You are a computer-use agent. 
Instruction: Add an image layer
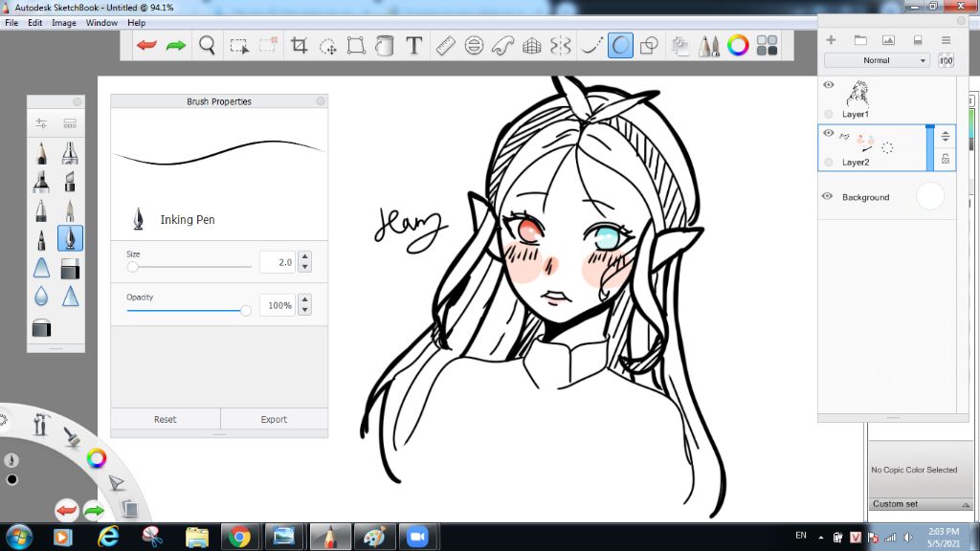pyautogui.click(x=888, y=40)
